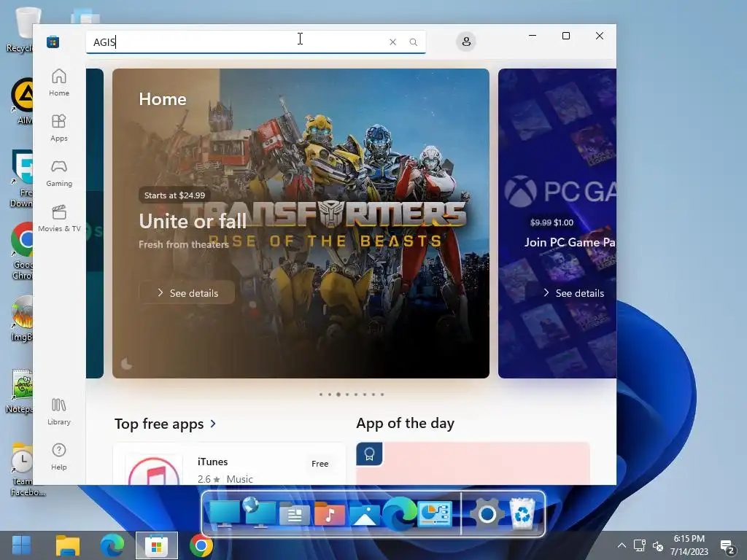Select the Google Chrome desktop shortcut
Image resolution: width=747 pixels, height=560 pixels.
[22, 252]
